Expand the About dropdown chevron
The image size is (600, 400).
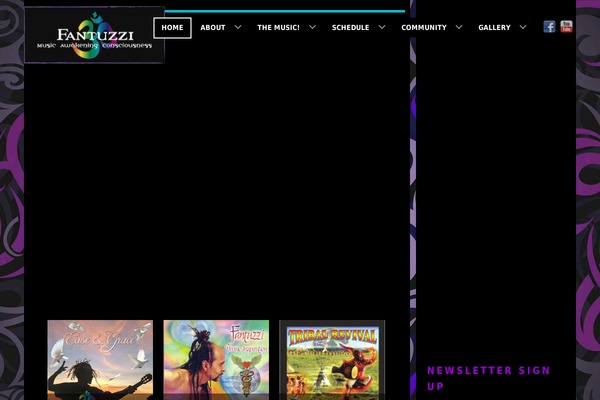238,27
